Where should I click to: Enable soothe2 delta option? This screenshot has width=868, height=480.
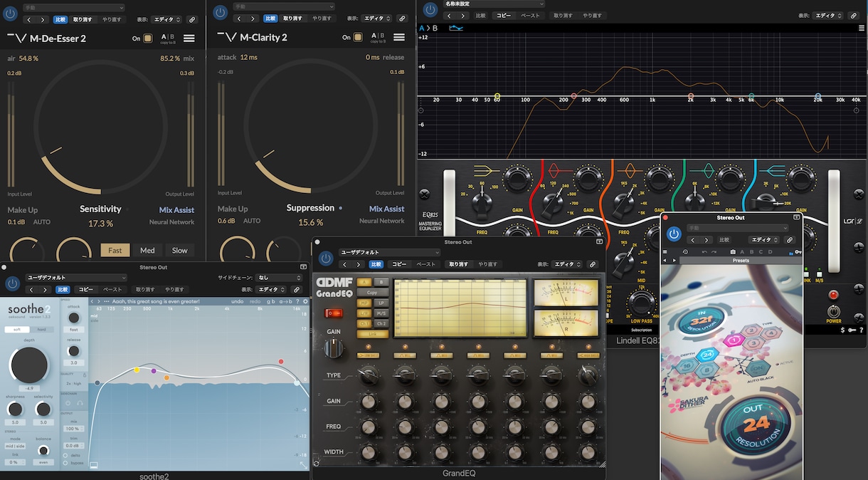pos(66,454)
